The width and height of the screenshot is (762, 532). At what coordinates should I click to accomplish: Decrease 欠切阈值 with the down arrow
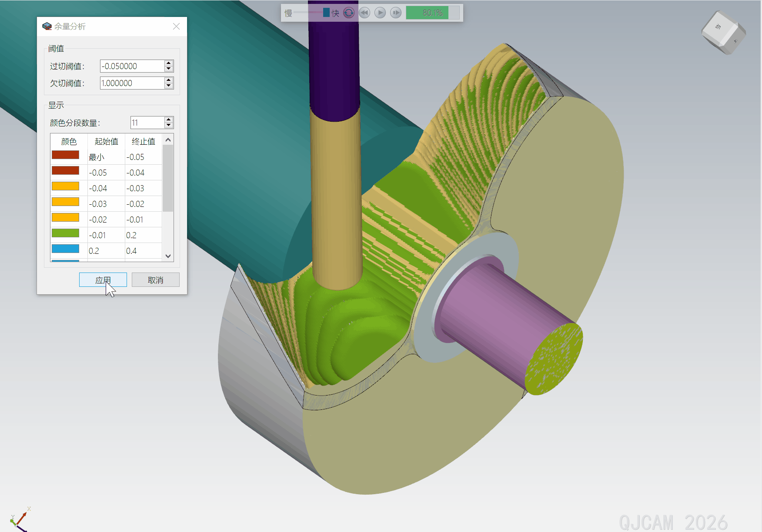169,86
